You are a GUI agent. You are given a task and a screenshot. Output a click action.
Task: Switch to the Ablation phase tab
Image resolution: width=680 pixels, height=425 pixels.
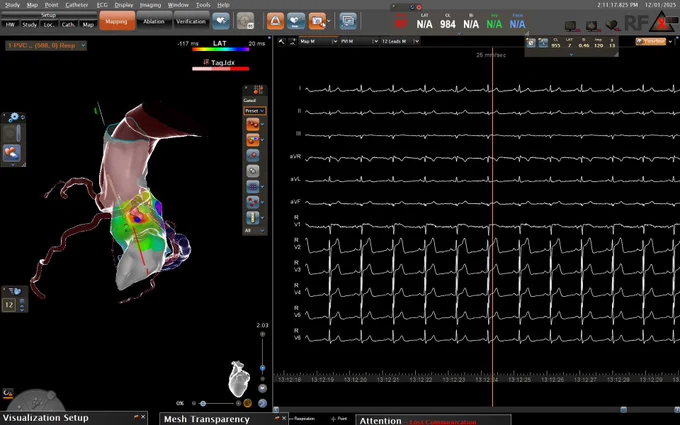(154, 21)
